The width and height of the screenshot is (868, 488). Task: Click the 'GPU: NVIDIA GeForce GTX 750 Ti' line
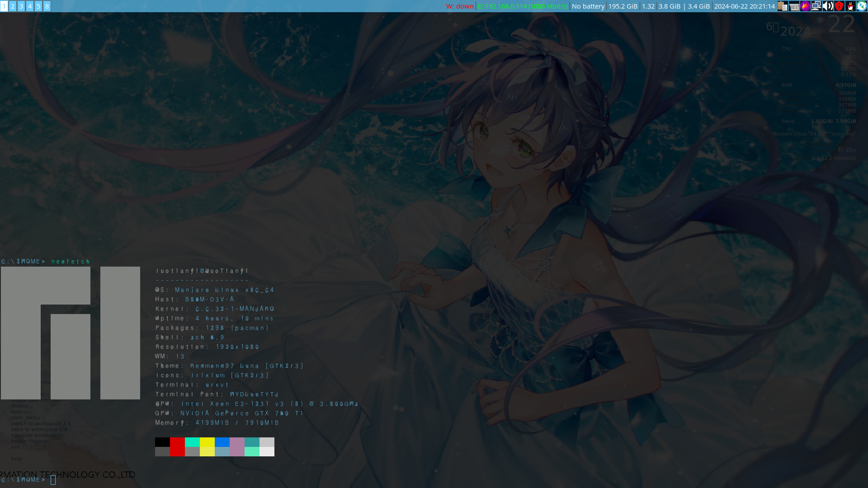230,413
